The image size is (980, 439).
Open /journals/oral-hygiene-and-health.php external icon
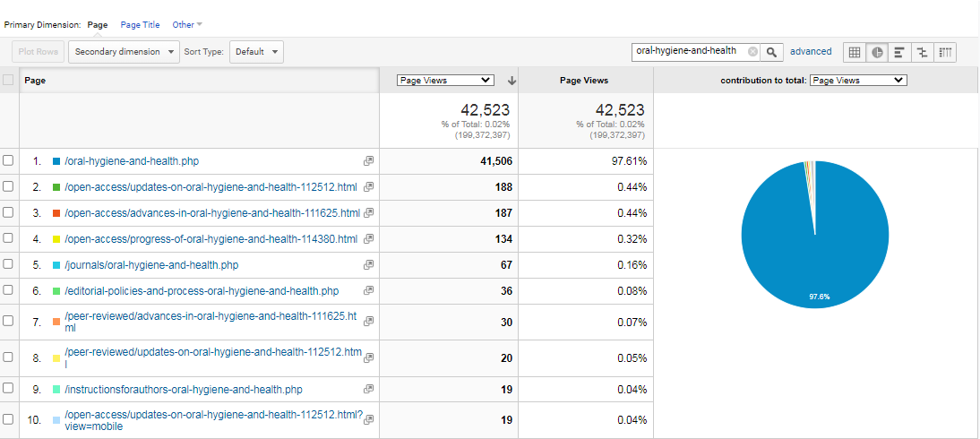(x=369, y=265)
